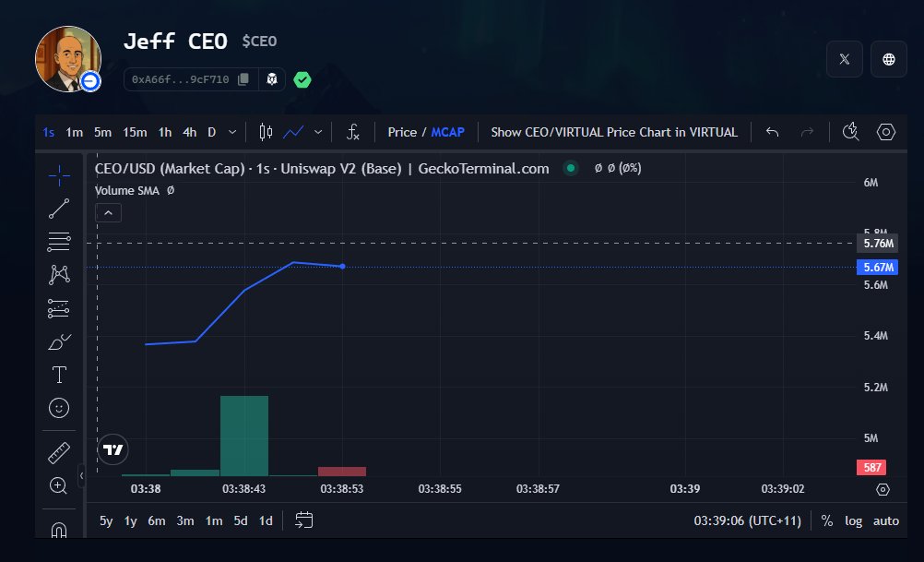Open the X (Twitter) social link

[845, 59]
